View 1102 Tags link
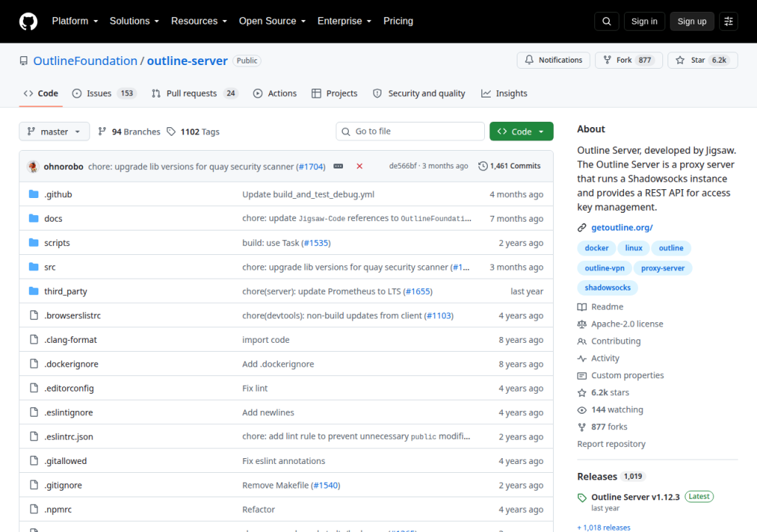The width and height of the screenshot is (757, 532). [193, 132]
